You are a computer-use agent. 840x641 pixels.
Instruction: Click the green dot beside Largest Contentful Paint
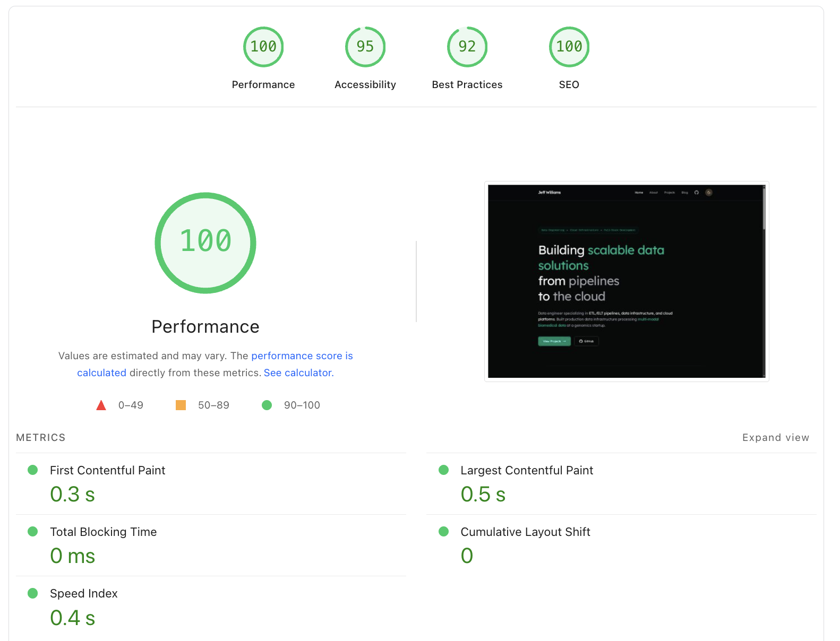(444, 470)
